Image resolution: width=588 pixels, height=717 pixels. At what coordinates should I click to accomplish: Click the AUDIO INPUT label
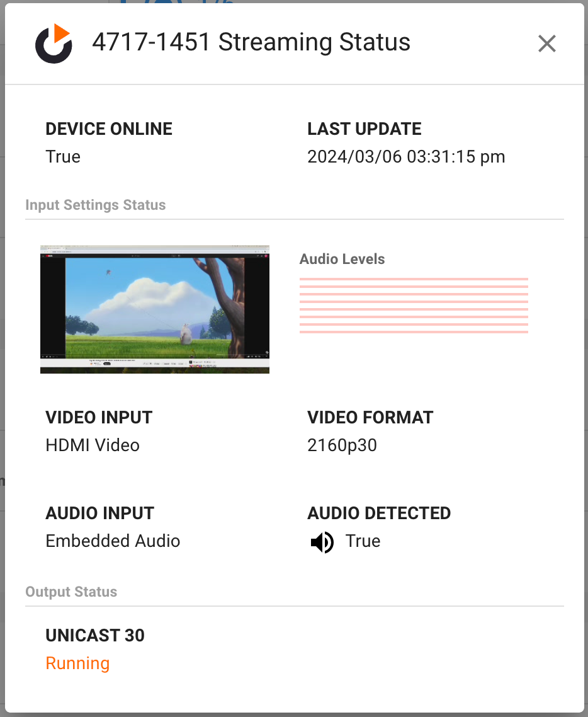coord(99,513)
